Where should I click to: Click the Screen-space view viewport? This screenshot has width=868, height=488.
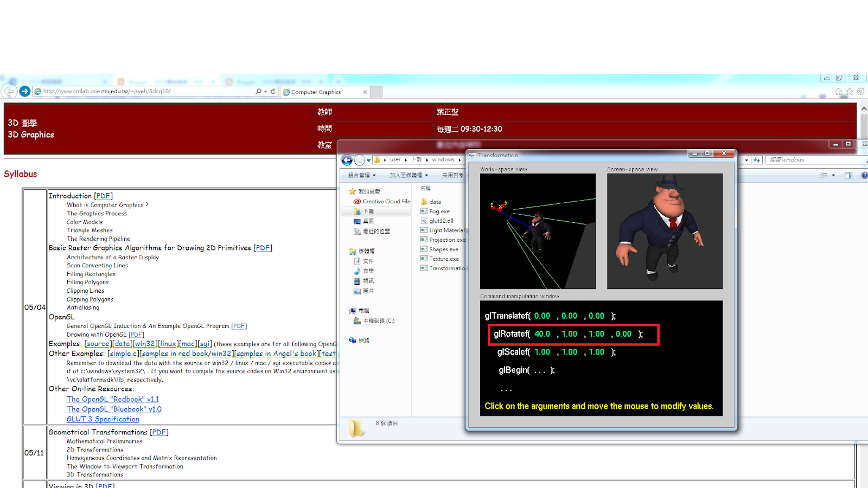[665, 231]
